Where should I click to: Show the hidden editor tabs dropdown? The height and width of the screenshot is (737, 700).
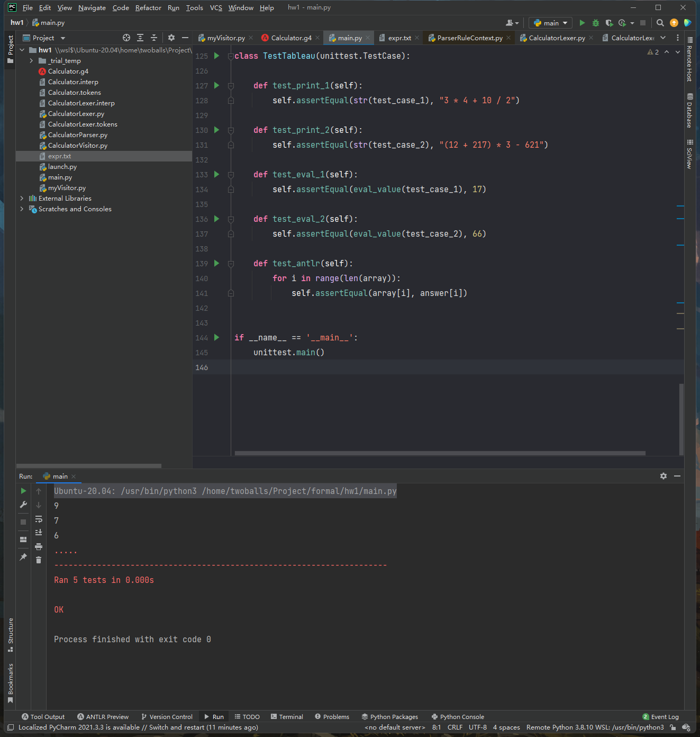click(663, 38)
